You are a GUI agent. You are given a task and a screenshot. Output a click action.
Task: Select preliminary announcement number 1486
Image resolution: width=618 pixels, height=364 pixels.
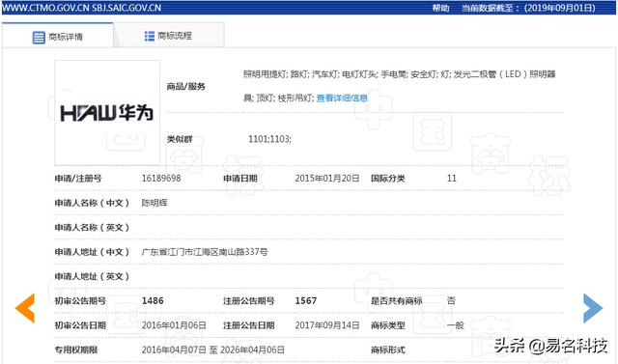coord(153,300)
